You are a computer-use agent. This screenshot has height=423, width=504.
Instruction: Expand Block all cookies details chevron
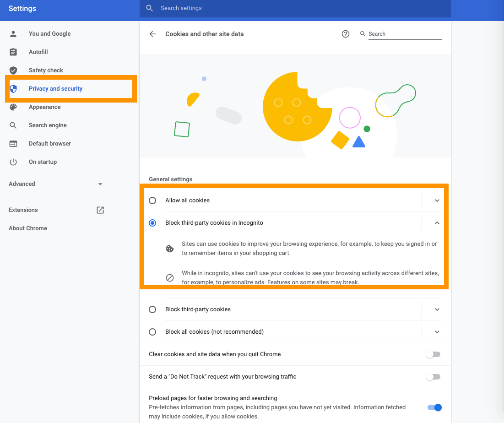point(437,332)
